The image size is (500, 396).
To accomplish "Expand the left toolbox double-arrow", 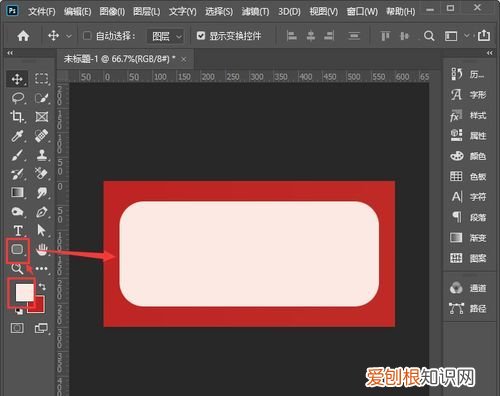I will (10, 53).
